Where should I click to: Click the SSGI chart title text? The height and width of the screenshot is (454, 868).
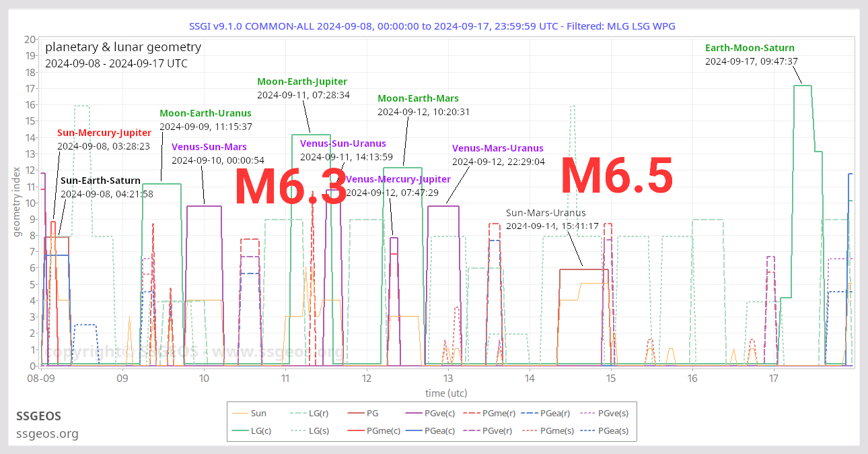[x=433, y=26]
